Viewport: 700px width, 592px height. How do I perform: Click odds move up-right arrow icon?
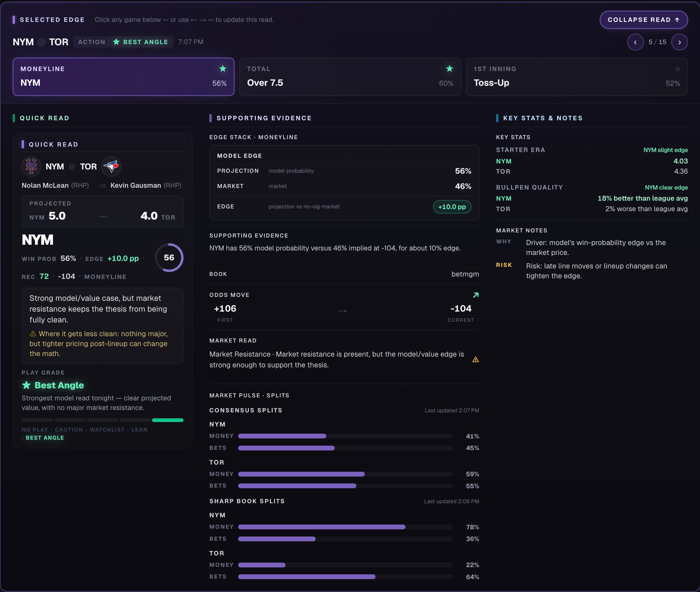476,295
